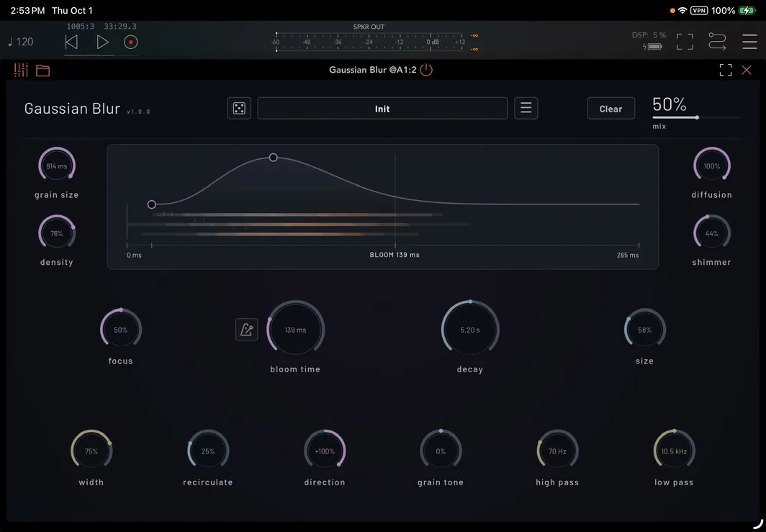Open the hamburger main menu

(x=749, y=42)
